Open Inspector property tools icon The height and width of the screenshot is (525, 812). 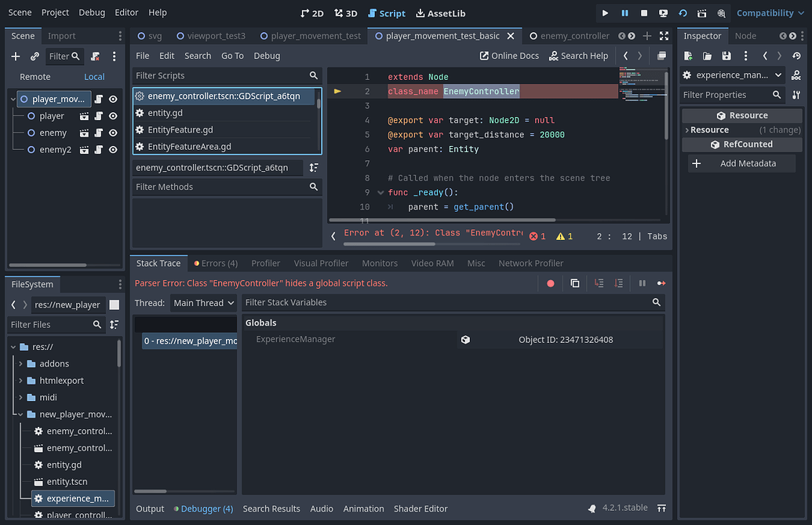pyautogui.click(x=796, y=95)
